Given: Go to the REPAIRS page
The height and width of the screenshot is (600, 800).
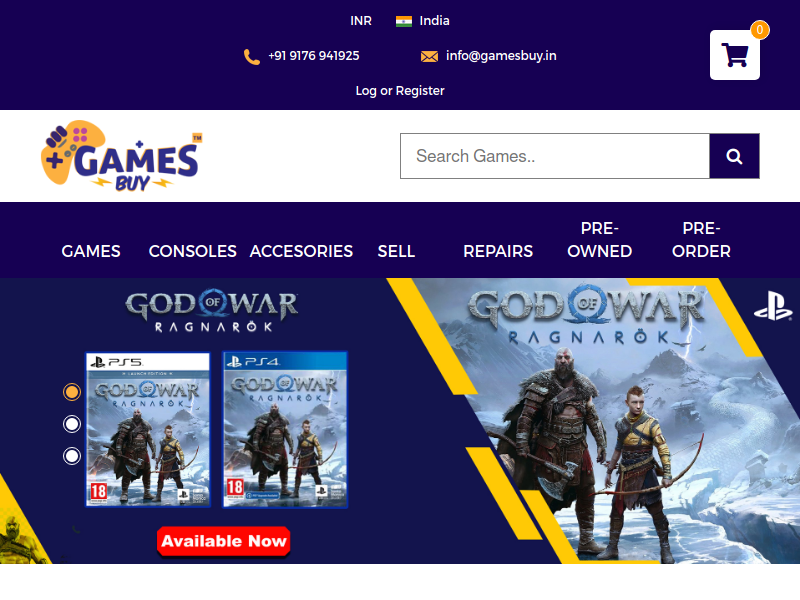Looking at the screenshot, I should click(x=498, y=251).
